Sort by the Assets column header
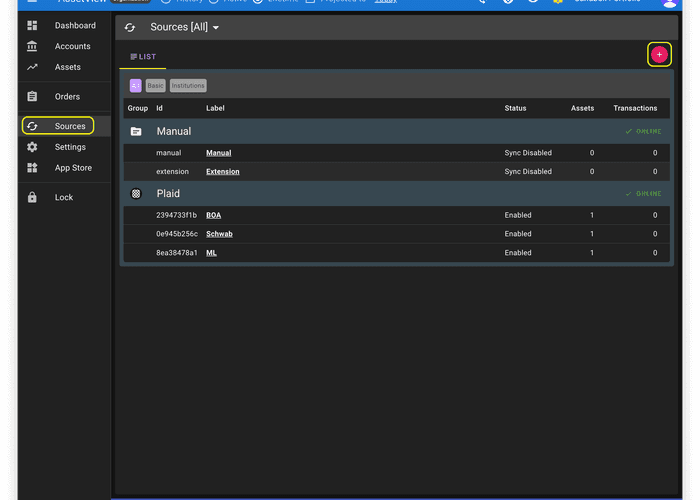This screenshot has width=700, height=500. point(582,108)
